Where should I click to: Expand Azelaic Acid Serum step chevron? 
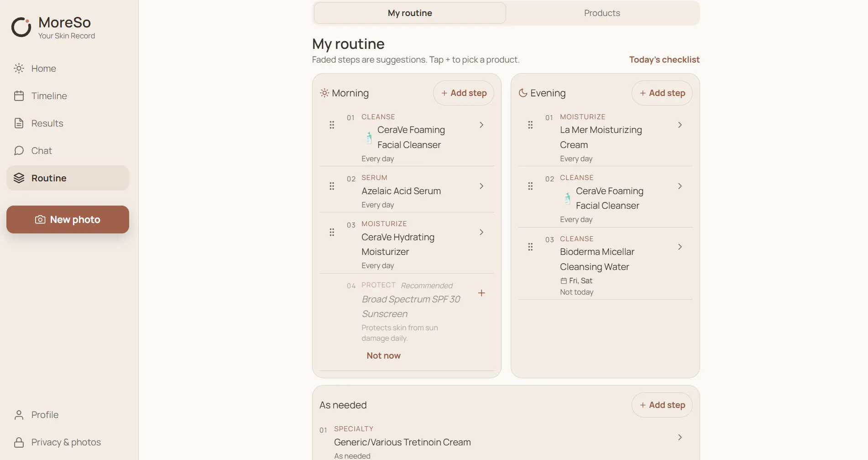pos(481,186)
